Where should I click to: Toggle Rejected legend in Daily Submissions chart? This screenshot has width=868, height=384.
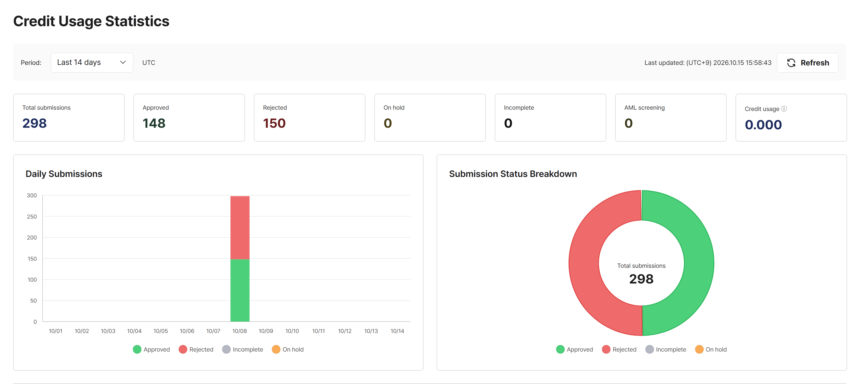(196, 349)
